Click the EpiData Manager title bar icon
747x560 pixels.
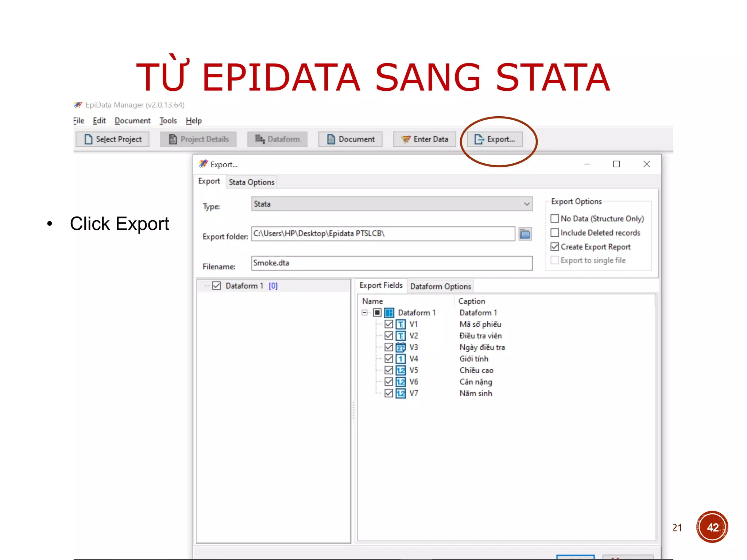tap(78, 105)
